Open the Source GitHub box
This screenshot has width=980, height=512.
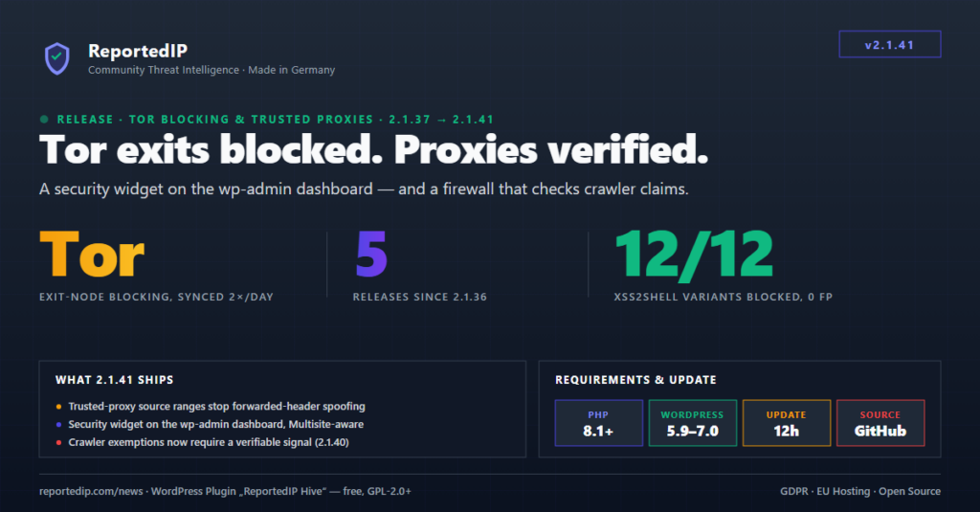click(x=880, y=423)
